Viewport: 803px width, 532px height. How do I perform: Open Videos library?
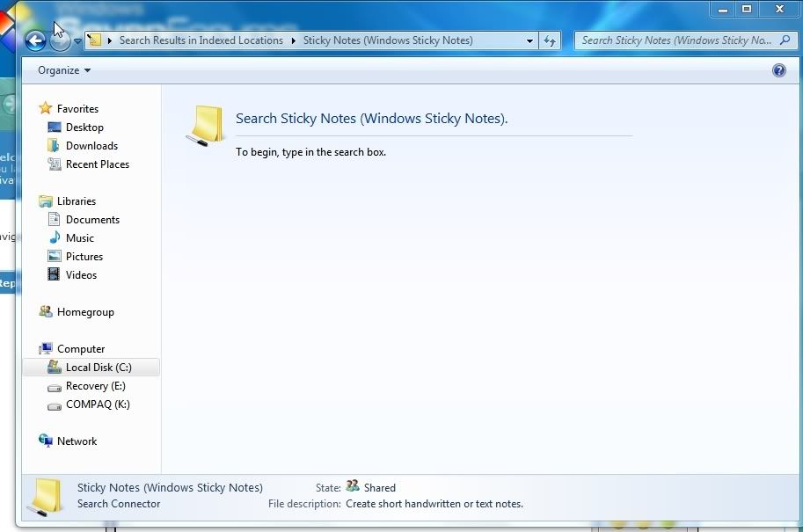coord(81,274)
